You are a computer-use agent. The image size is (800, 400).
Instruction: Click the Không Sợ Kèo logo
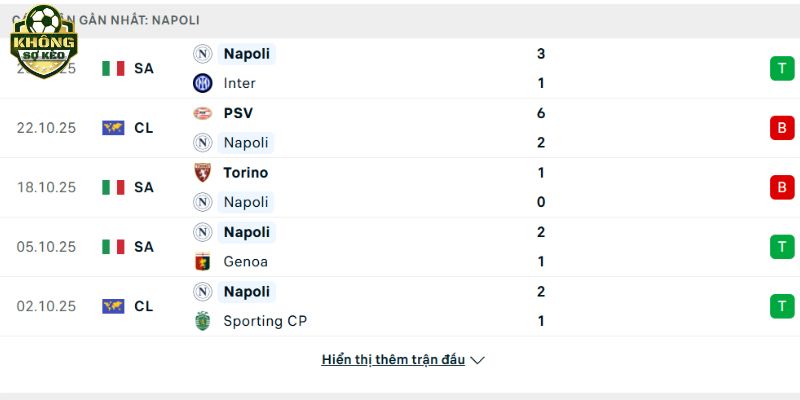pyautogui.click(x=43, y=40)
